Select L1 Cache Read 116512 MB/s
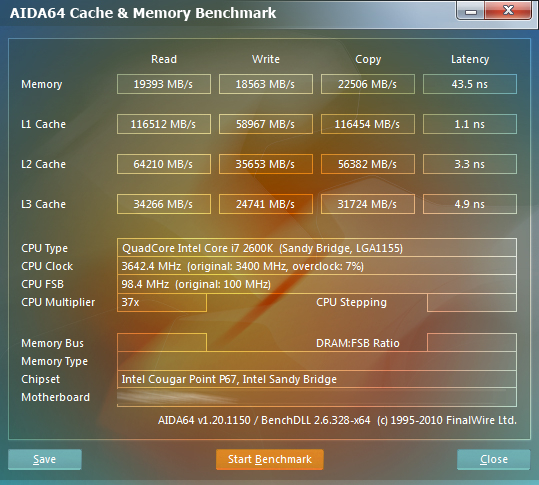Image resolution: width=539 pixels, height=485 pixels. [x=164, y=124]
